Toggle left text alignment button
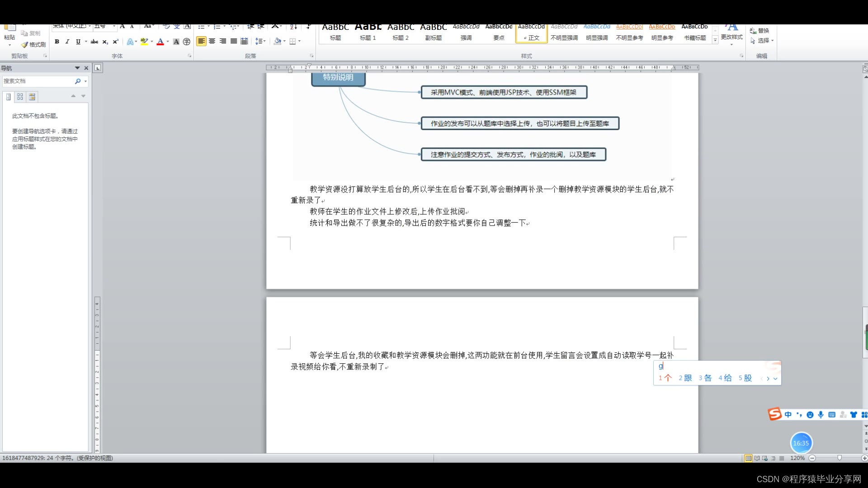This screenshot has height=488, width=868. pos(201,41)
